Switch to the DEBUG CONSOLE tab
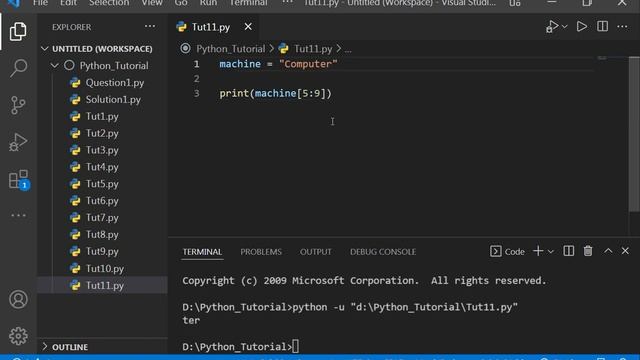The height and width of the screenshot is (360, 640). pyautogui.click(x=383, y=252)
